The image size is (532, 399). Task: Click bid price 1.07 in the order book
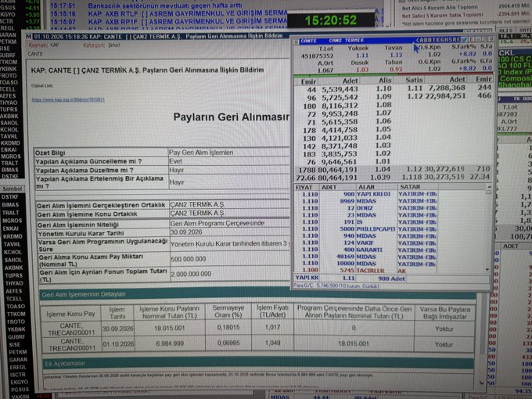(383, 113)
